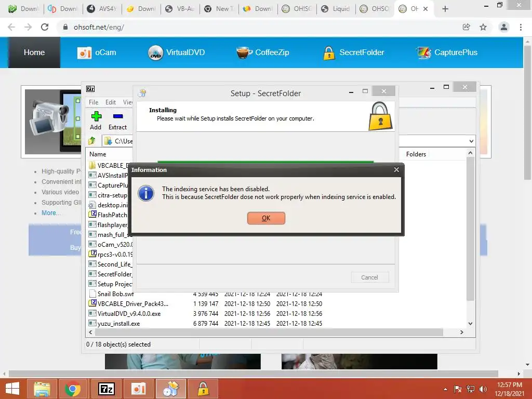Viewport: 532px width, 399px height.
Task: Click the oCam taskbar icon
Action: coord(138,389)
